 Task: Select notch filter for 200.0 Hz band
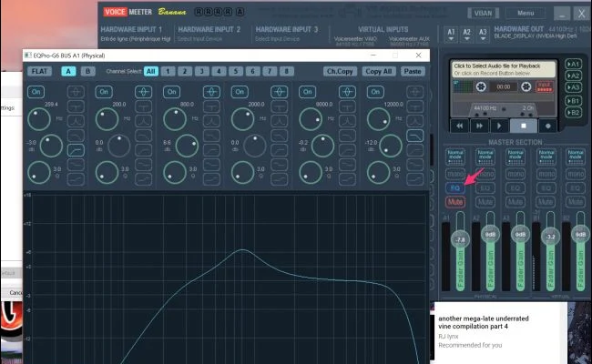point(144,106)
